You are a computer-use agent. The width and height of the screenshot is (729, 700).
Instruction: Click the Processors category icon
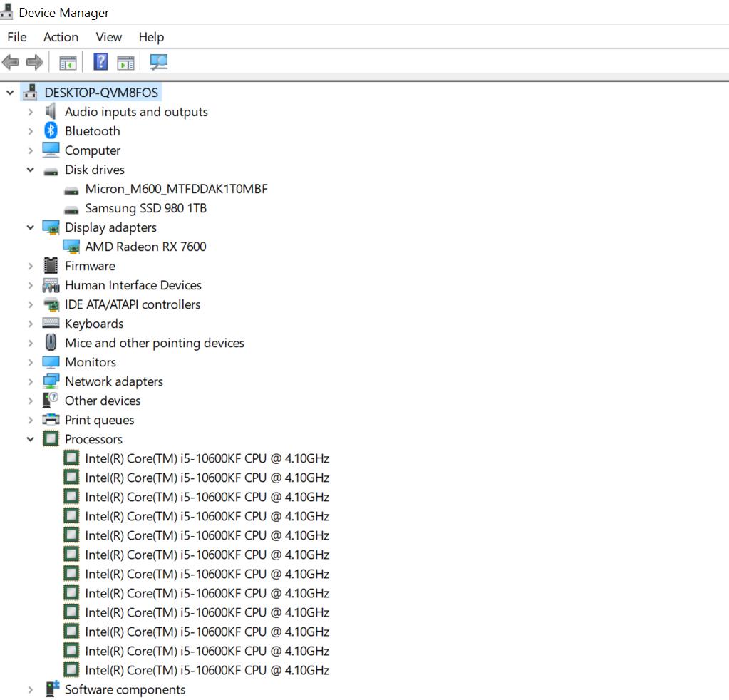pyautogui.click(x=51, y=438)
